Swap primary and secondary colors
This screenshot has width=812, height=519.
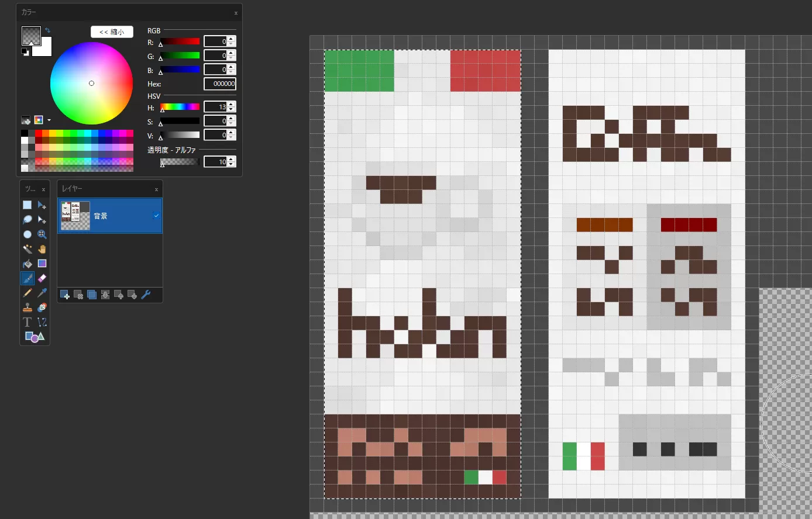[x=47, y=30]
